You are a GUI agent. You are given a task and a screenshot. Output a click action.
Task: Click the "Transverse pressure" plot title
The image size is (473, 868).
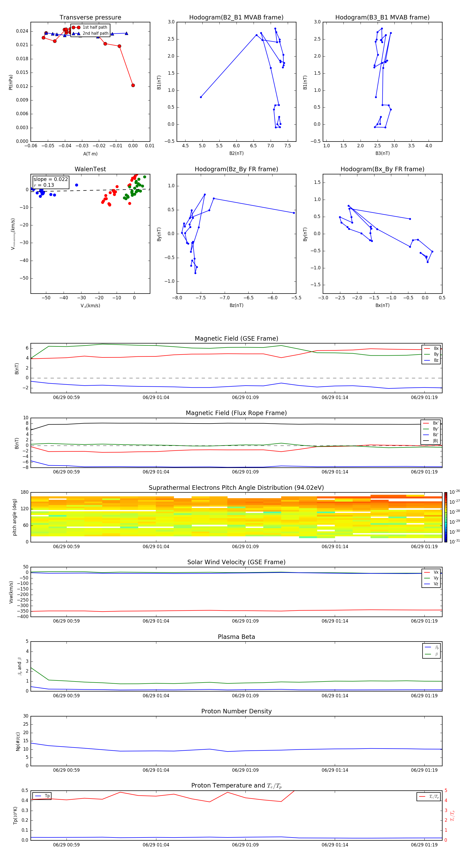(x=90, y=18)
